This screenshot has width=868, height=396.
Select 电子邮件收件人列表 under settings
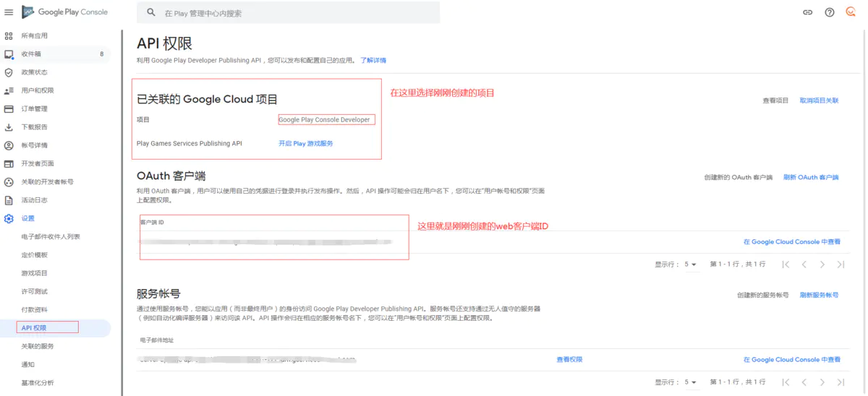(51, 236)
